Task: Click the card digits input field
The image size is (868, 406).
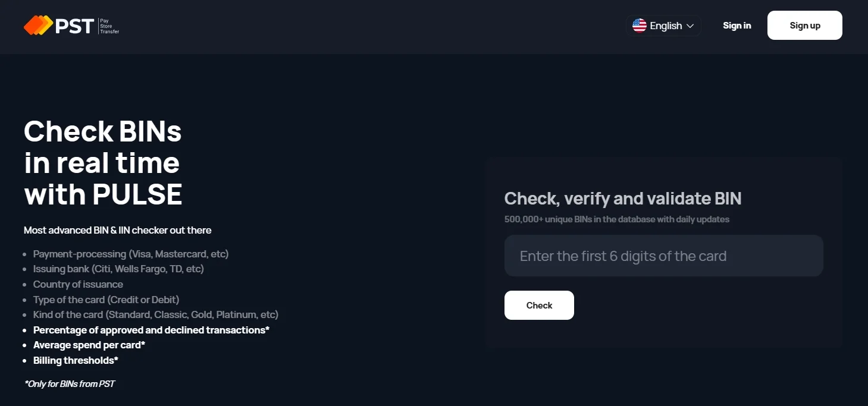Action: 663,256
